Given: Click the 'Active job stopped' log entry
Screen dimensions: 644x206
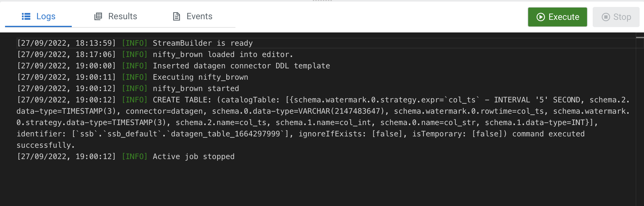Looking at the screenshot, I should point(194,157).
